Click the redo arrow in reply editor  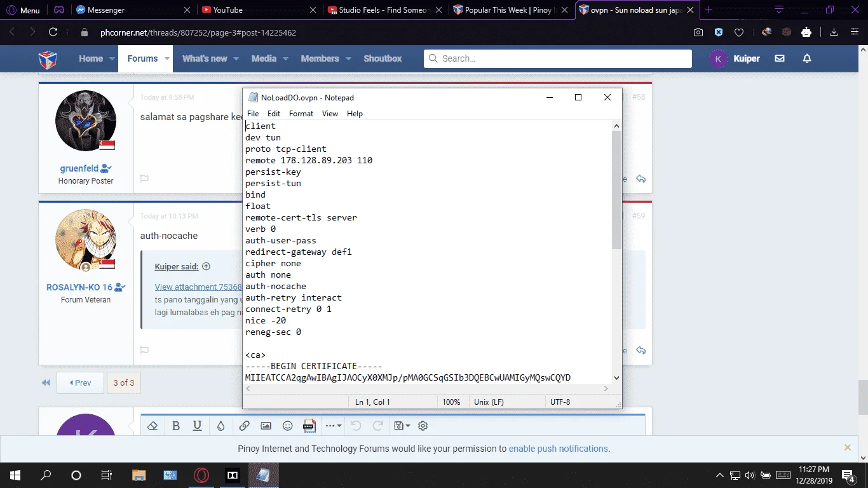[x=377, y=426]
